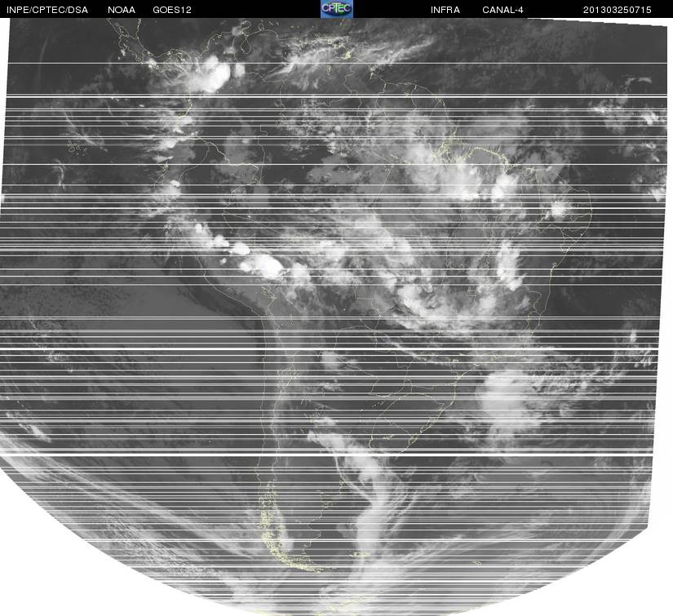Click the CANAL-4 channel label
Viewport: 673px width, 616px height.
[503, 10]
